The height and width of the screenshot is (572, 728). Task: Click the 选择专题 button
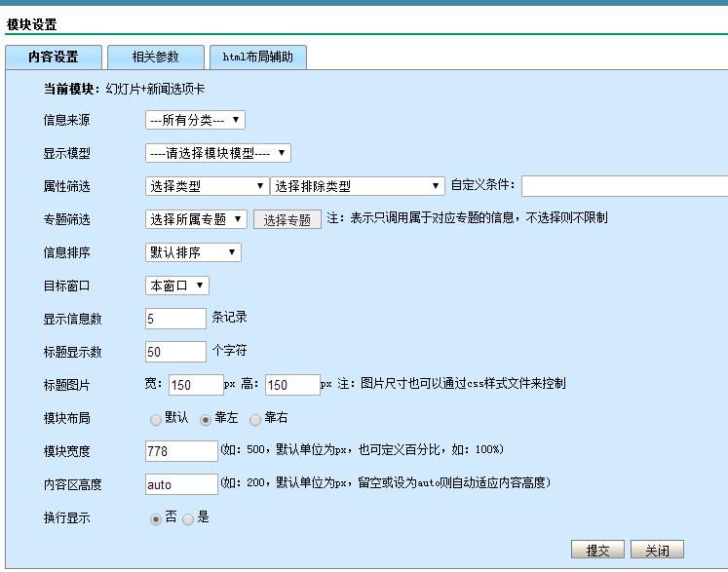(x=287, y=221)
